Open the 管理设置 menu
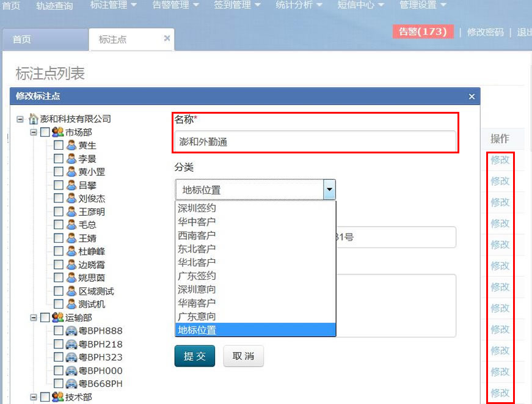This screenshot has width=532, height=404. click(423, 5)
